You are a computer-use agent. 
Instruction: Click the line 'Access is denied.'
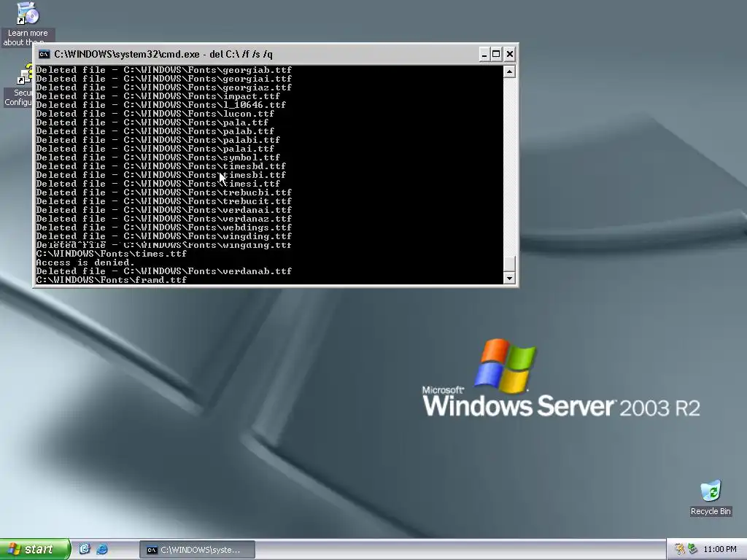pos(85,262)
